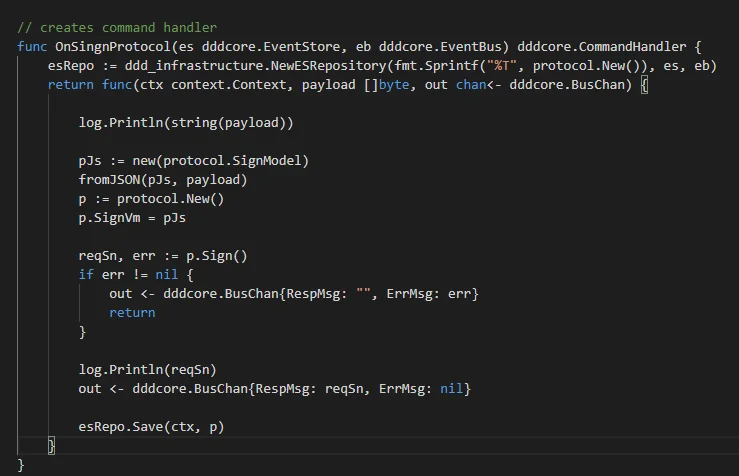Click the fmt.Sprintf call
Viewport: 739px width, 476px height.
436,66
